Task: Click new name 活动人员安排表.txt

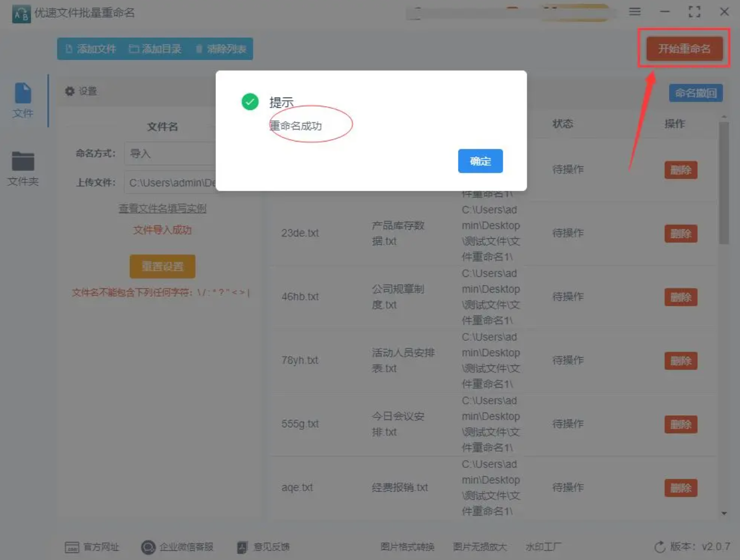Action: pos(403,360)
